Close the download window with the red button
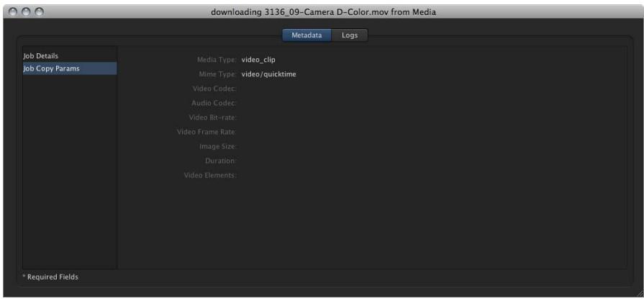 tap(14, 12)
